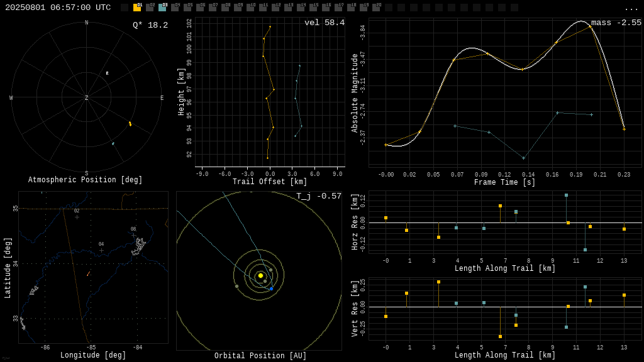The width and height of the screenshot is (644, 362).
Task: Click the date time stamp 20250801 06:57:00 UTC
Action: [x=58, y=8]
